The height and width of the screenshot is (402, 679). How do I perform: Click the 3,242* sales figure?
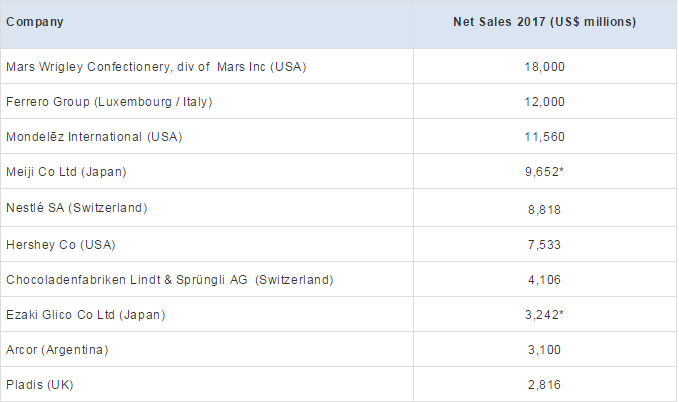click(x=547, y=315)
